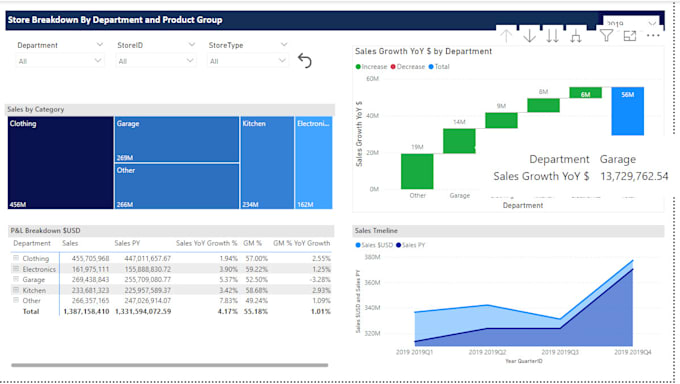Click Other sales YoY growth 7.83%
Screen dimensions: 680x384
(x=228, y=301)
